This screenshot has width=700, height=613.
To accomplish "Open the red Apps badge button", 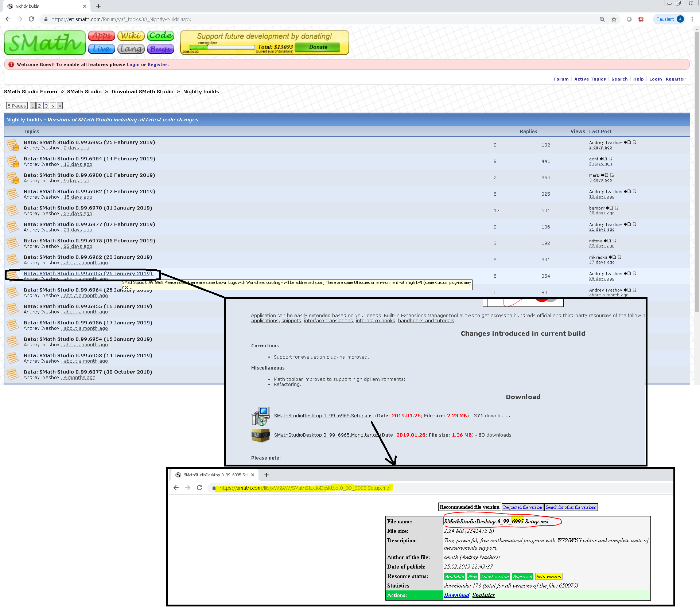I will [101, 36].
